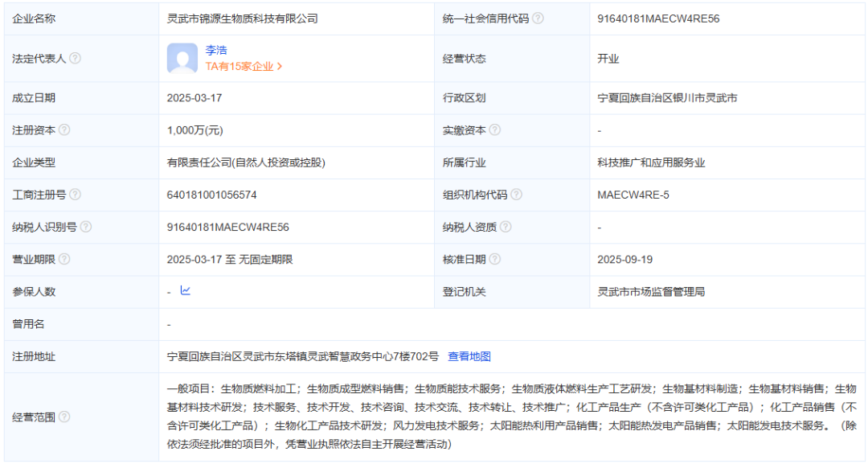The height and width of the screenshot is (464, 868).
Task: Show info icon for 核准日期
Action: click(495, 259)
